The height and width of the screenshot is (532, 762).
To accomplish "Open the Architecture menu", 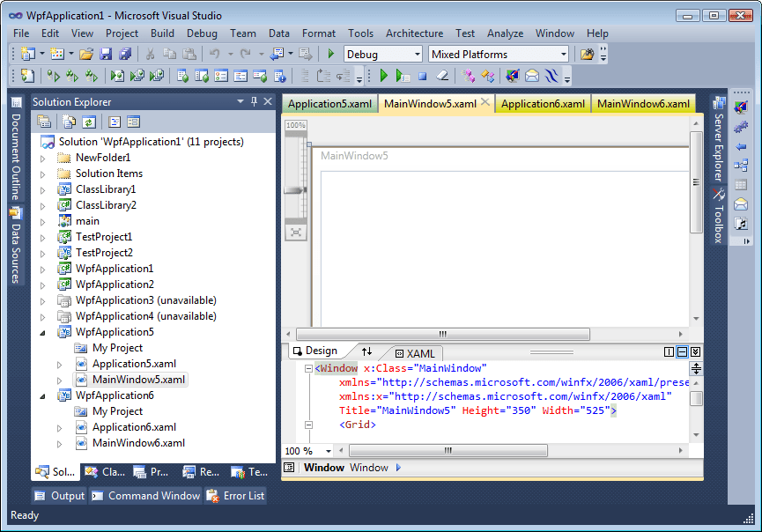I will pos(414,33).
